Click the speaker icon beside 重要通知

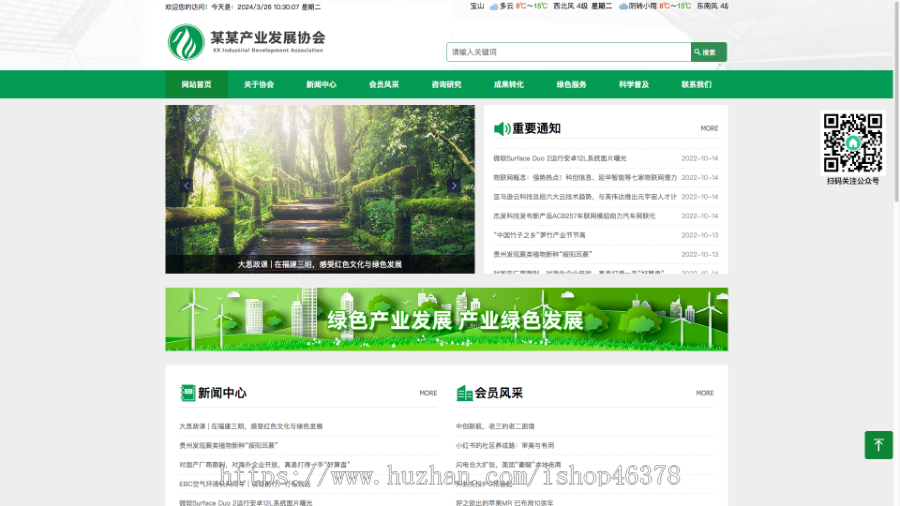[x=502, y=129]
